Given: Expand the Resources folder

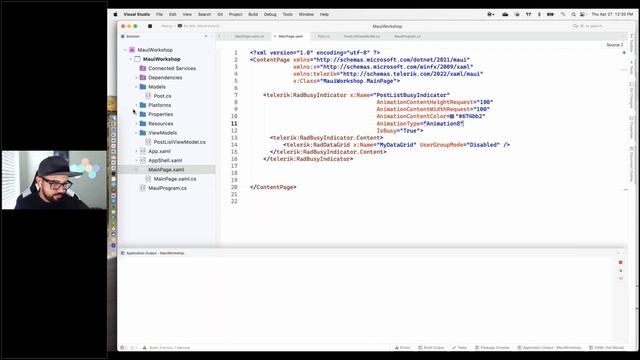Looking at the screenshot, I should click(136, 123).
